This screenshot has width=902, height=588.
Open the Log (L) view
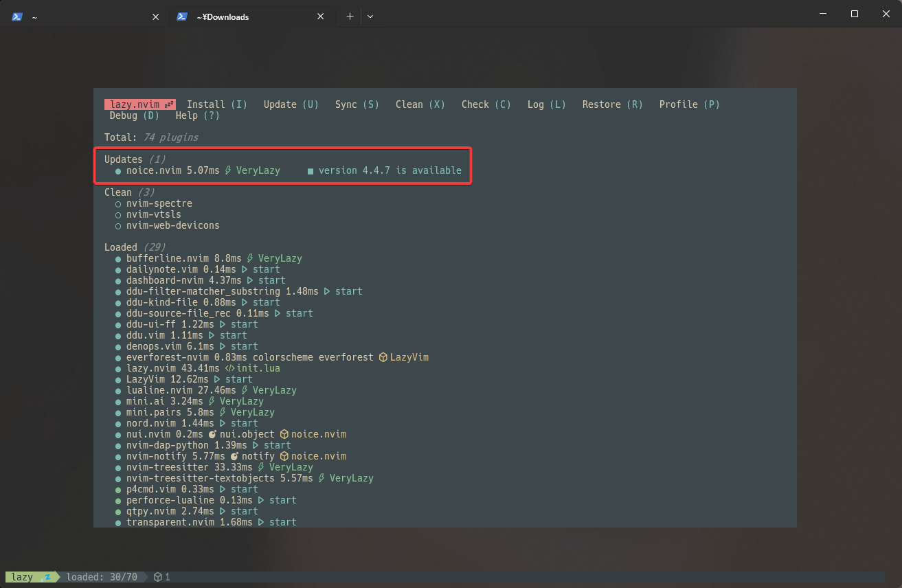tap(547, 104)
